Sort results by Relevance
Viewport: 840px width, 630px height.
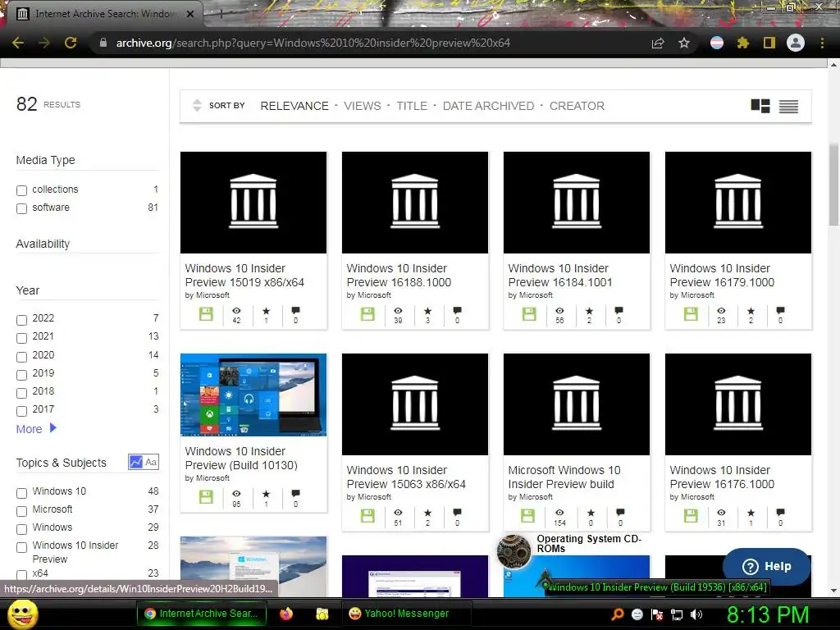click(x=294, y=106)
